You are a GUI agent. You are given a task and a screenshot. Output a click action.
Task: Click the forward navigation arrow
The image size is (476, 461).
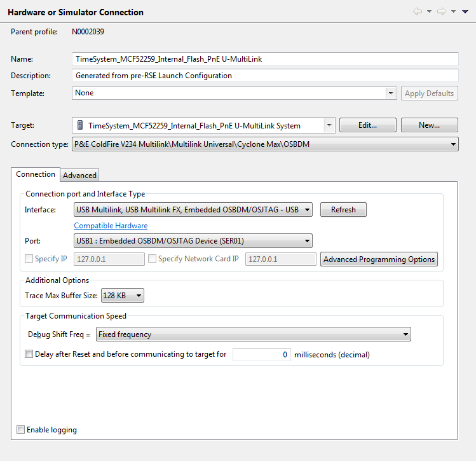point(442,11)
